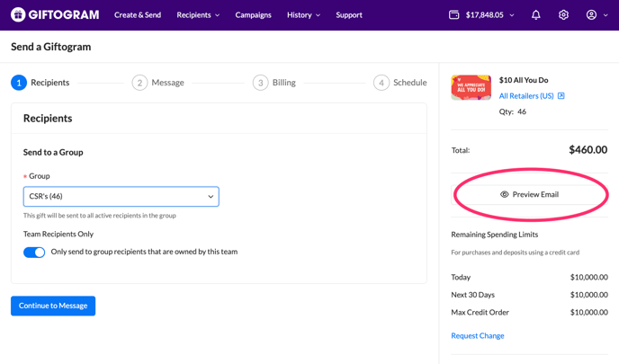Click the step 1 Recipients circle

19,83
